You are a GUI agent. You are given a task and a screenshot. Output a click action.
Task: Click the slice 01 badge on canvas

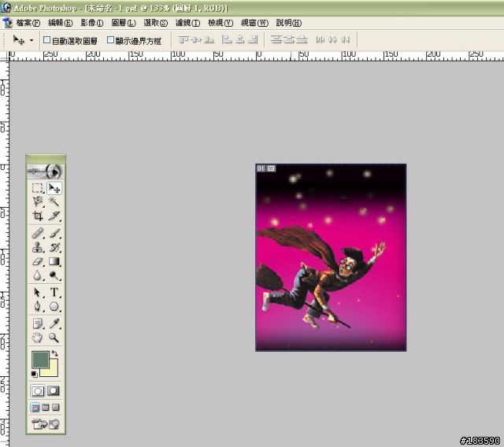click(x=261, y=168)
